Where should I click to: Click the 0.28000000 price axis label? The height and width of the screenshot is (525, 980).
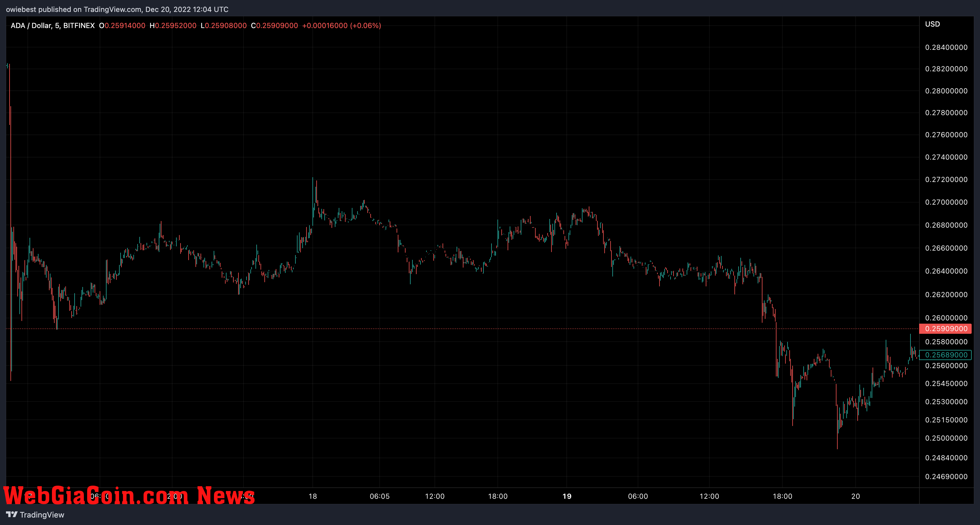pos(946,91)
